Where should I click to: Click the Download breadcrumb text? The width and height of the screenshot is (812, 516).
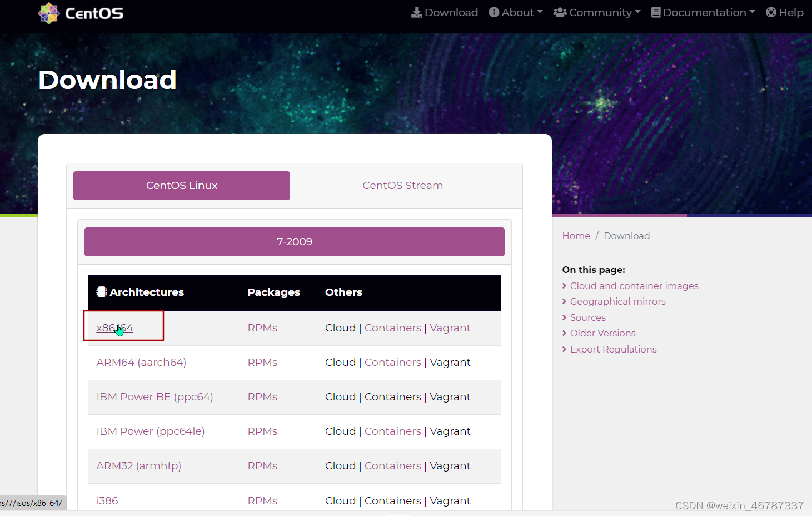pos(626,236)
